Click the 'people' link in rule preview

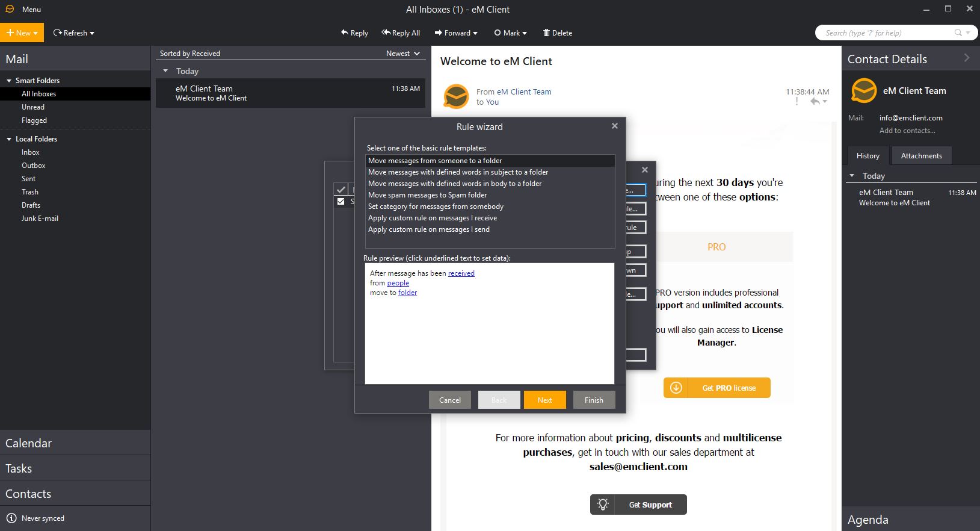tap(398, 283)
